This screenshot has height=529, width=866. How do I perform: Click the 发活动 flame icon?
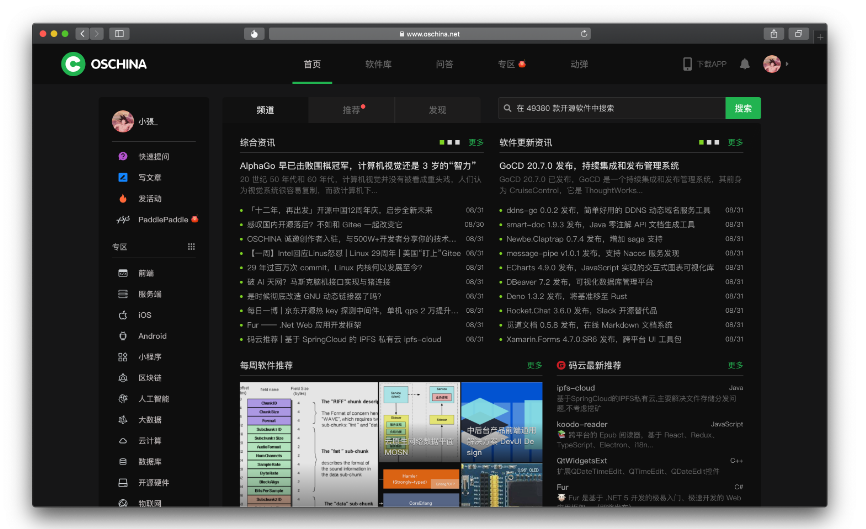click(123, 198)
